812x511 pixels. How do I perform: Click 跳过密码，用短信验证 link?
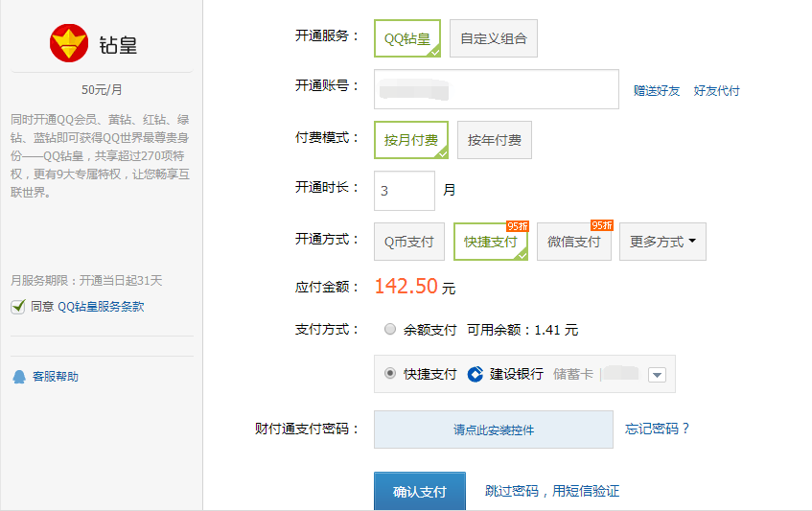tap(552, 491)
